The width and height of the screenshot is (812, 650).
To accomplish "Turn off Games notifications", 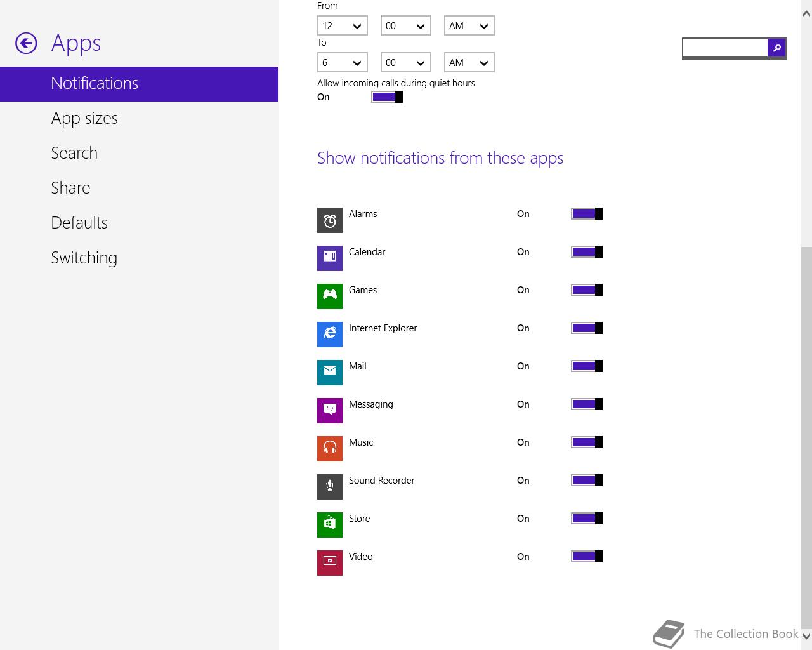I will click(587, 290).
